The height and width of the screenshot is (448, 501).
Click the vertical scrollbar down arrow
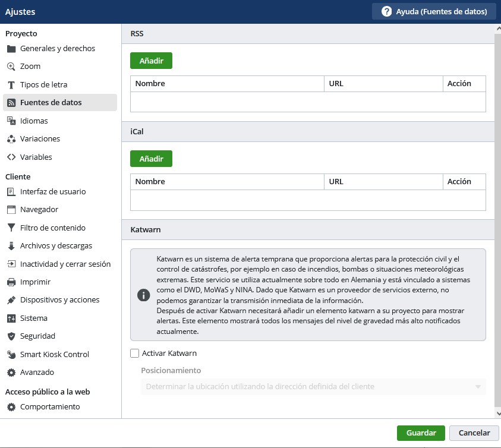[x=497, y=412]
